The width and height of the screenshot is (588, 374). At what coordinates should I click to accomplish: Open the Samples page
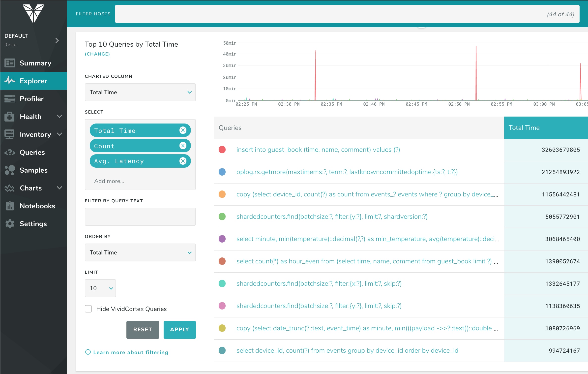tap(33, 170)
